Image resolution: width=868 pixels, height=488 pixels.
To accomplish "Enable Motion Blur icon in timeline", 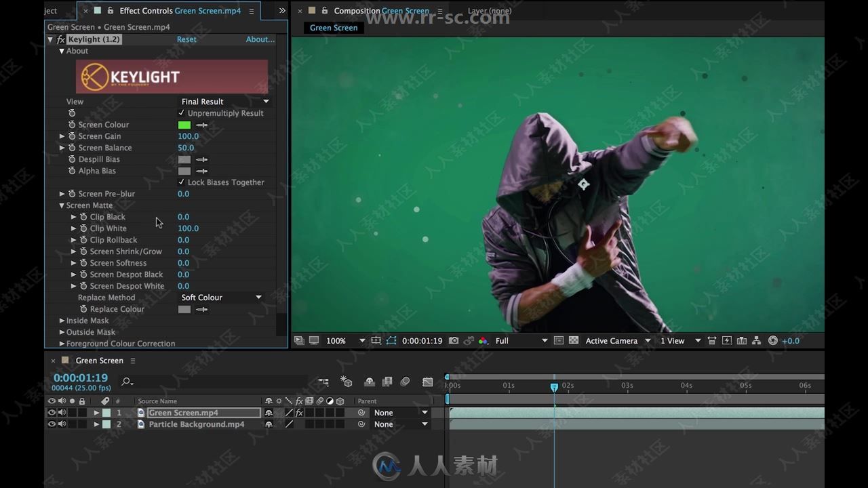I will pos(405,382).
